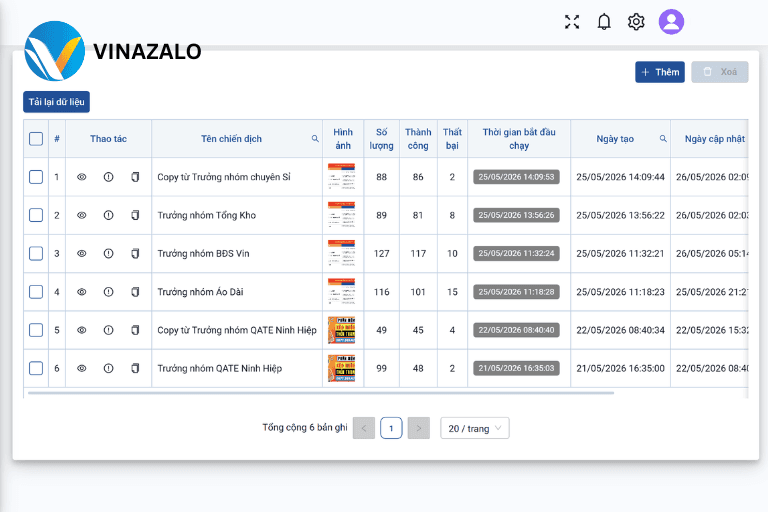View the Trưởng nhóm Tổng Kho campaign
This screenshot has height=512, width=768.
[x=82, y=215]
